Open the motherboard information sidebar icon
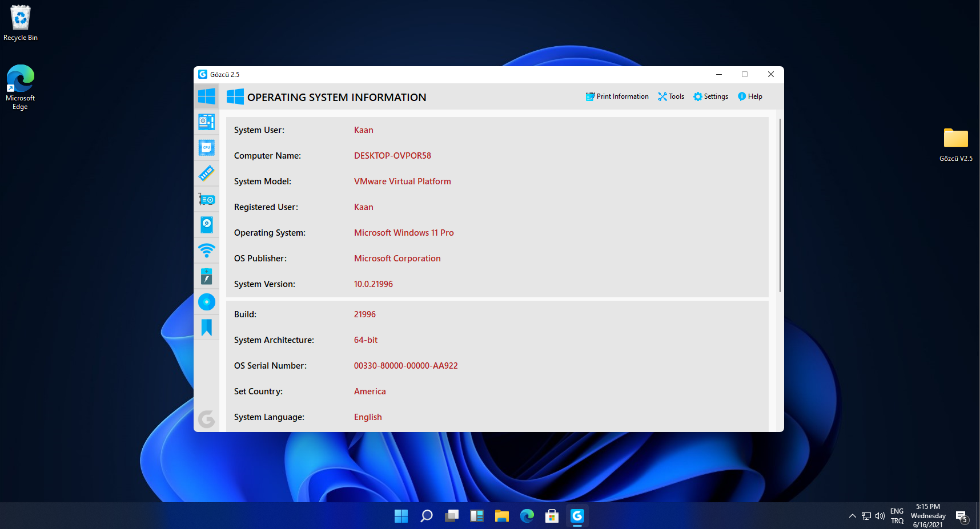980x529 pixels. 206,122
